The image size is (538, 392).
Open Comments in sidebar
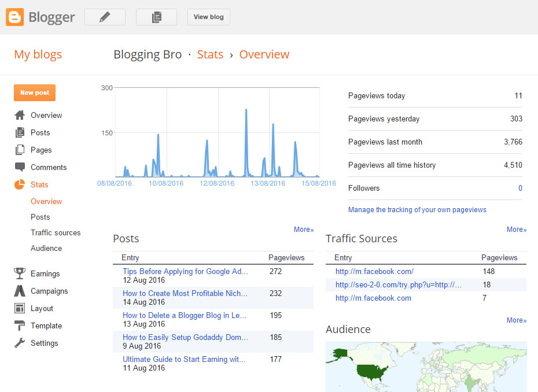pyautogui.click(x=49, y=167)
